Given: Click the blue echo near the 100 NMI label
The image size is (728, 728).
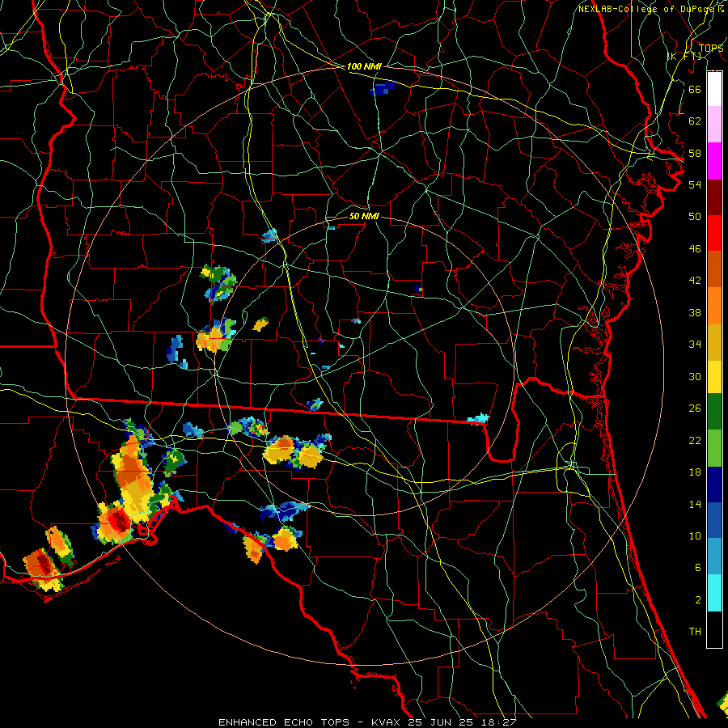Looking at the screenshot, I should (x=383, y=87).
